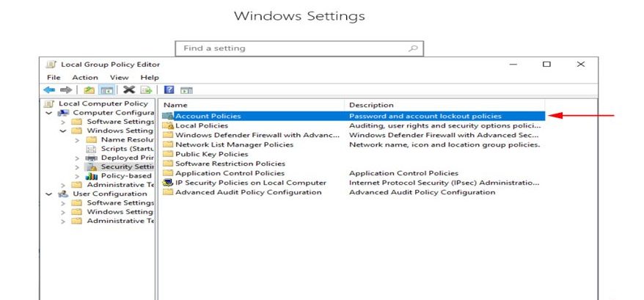Click the Network List Manager Policies folder icon
The width and height of the screenshot is (644, 300).
point(168,144)
